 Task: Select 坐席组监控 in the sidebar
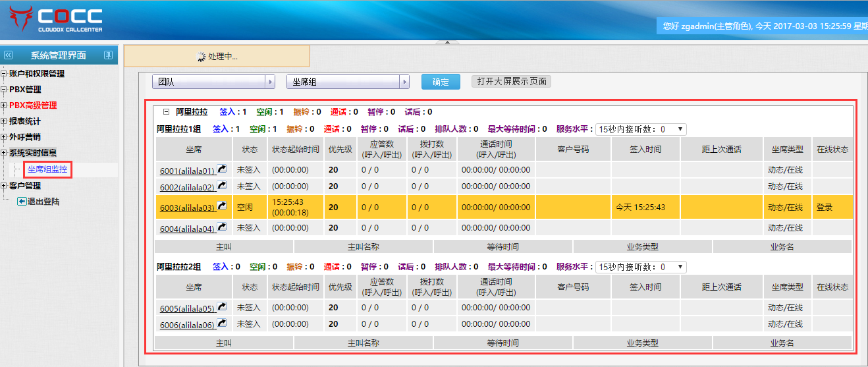click(x=47, y=169)
